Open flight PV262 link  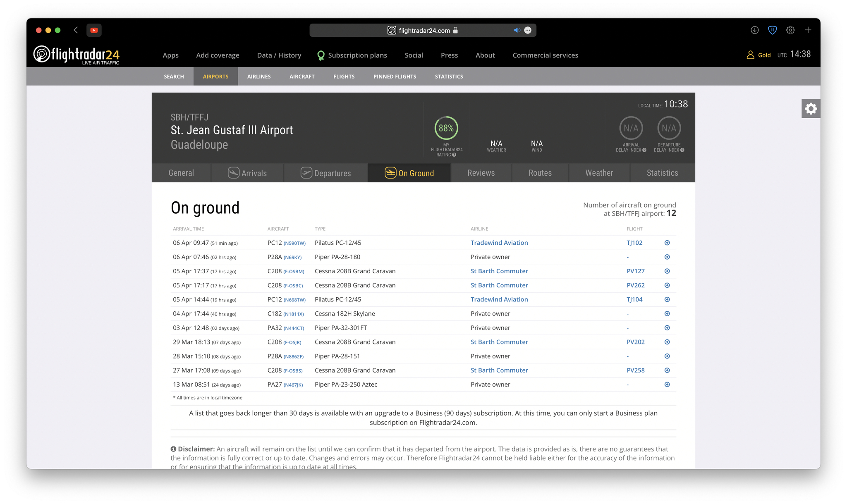click(635, 286)
